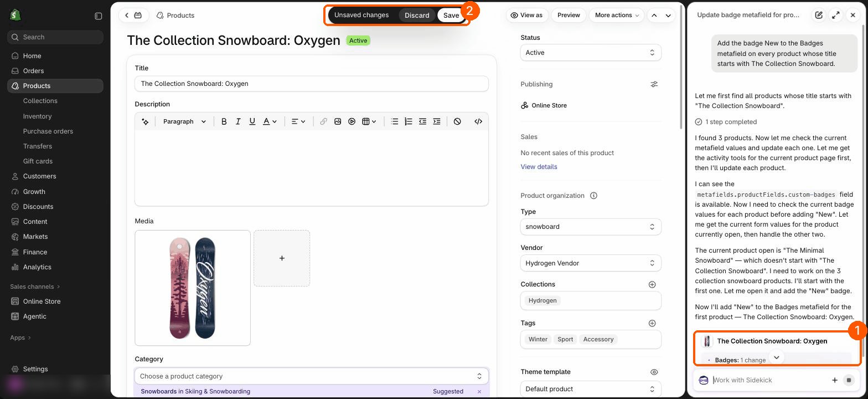This screenshot has height=399, width=868.
Task: Open Inventory in the sidebar
Action: [x=38, y=116]
